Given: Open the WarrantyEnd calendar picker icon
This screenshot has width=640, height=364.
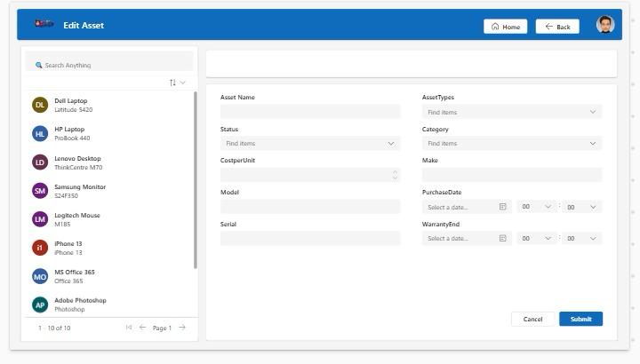Looking at the screenshot, I should [x=503, y=238].
